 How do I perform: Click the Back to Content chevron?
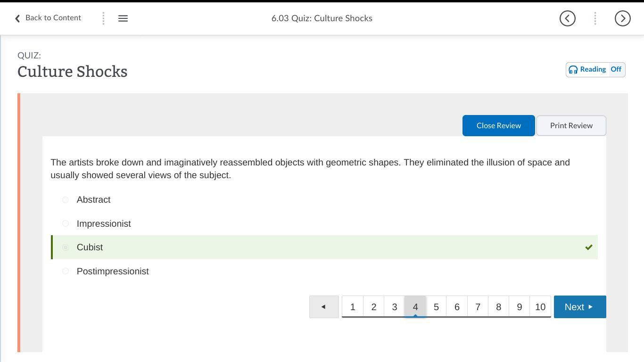pyautogui.click(x=17, y=18)
